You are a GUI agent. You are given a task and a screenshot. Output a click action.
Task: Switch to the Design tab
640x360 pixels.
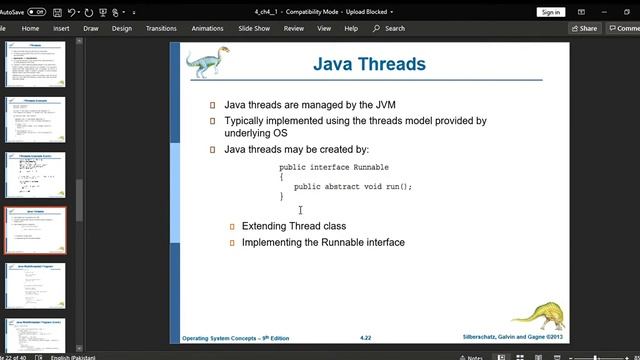pos(122,28)
